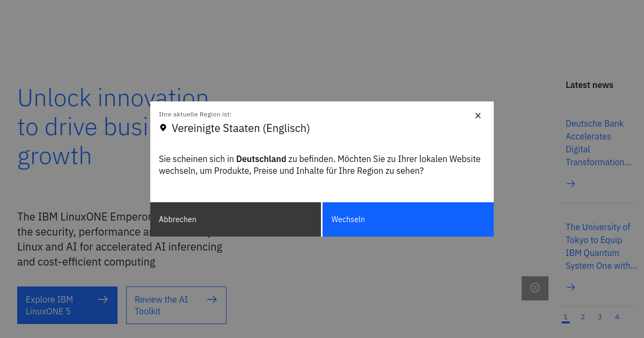The height and width of the screenshot is (338, 644).
Task: Click the Wechseln button
Action: point(408,219)
